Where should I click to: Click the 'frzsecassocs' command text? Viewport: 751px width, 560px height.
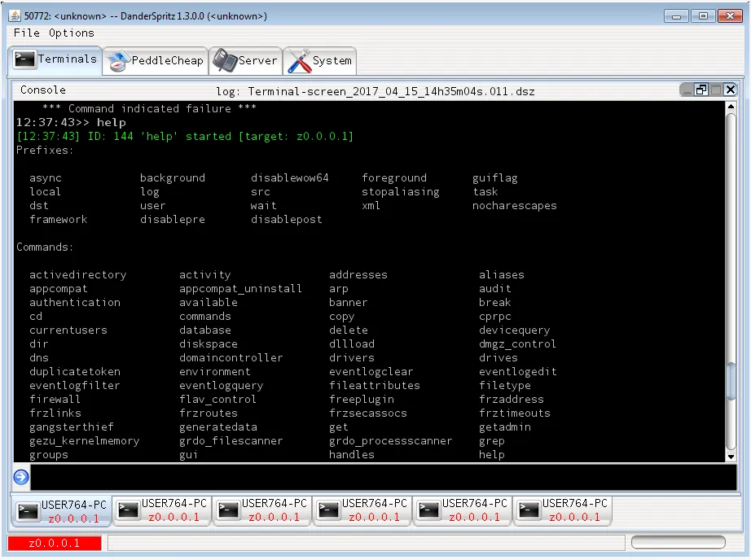[x=368, y=413]
